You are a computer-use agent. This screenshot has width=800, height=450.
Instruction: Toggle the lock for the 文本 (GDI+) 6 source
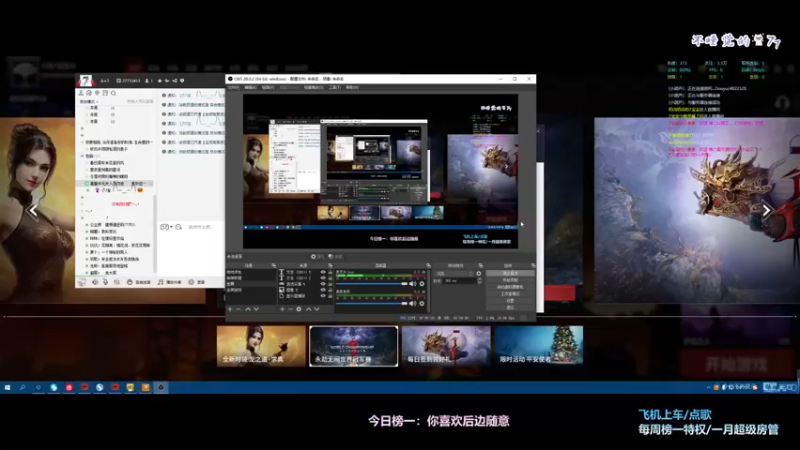pos(330,272)
